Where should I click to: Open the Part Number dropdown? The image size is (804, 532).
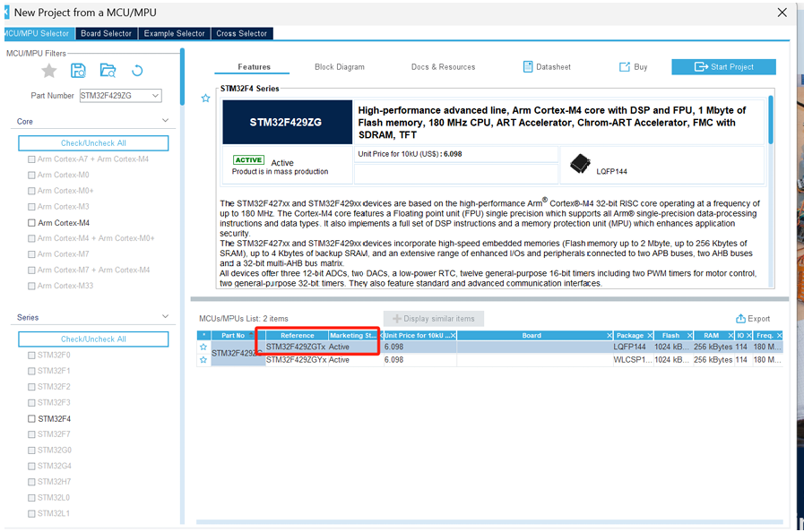click(155, 95)
